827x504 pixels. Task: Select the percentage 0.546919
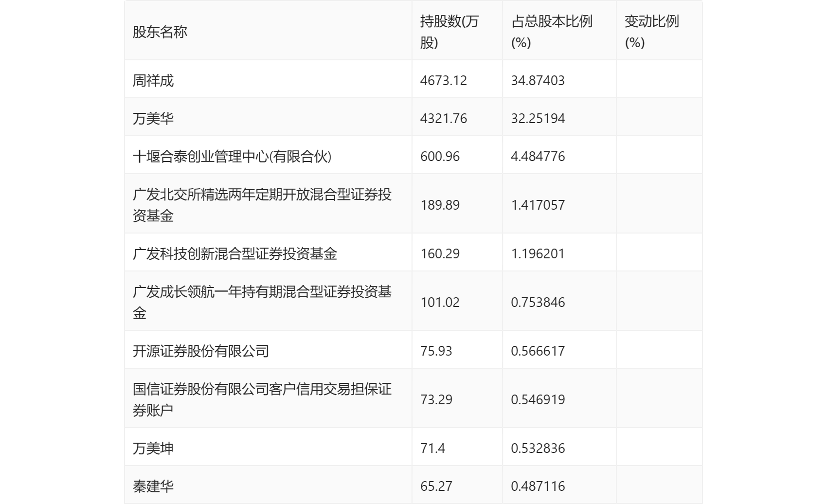coord(538,399)
